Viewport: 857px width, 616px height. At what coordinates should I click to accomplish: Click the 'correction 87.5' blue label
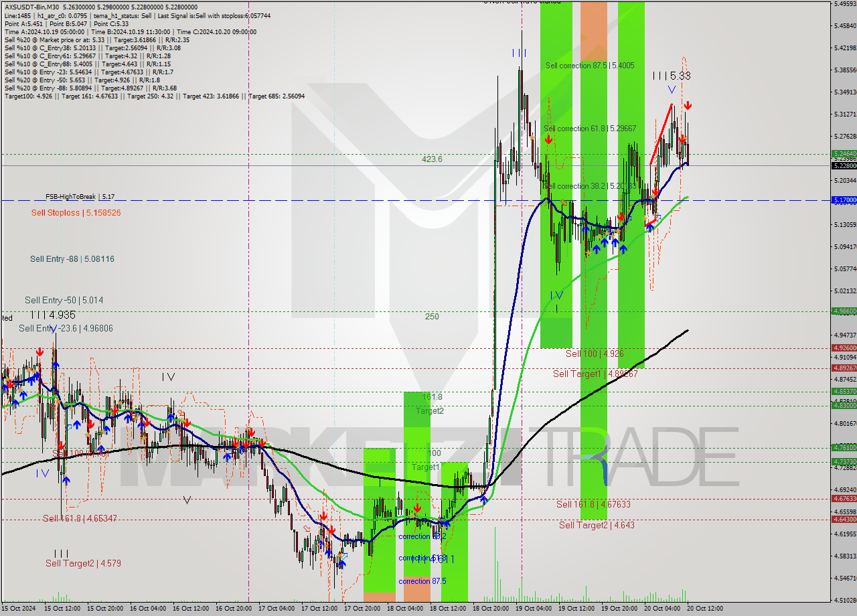422,581
